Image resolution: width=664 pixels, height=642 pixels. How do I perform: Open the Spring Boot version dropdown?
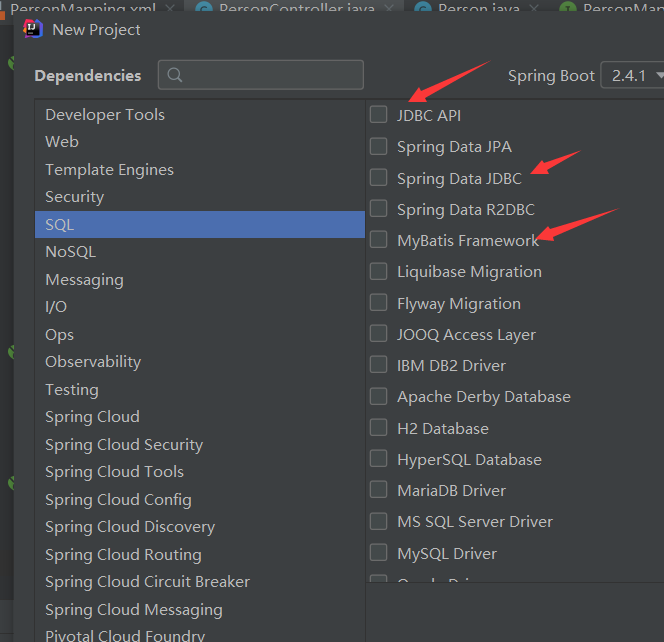click(633, 75)
